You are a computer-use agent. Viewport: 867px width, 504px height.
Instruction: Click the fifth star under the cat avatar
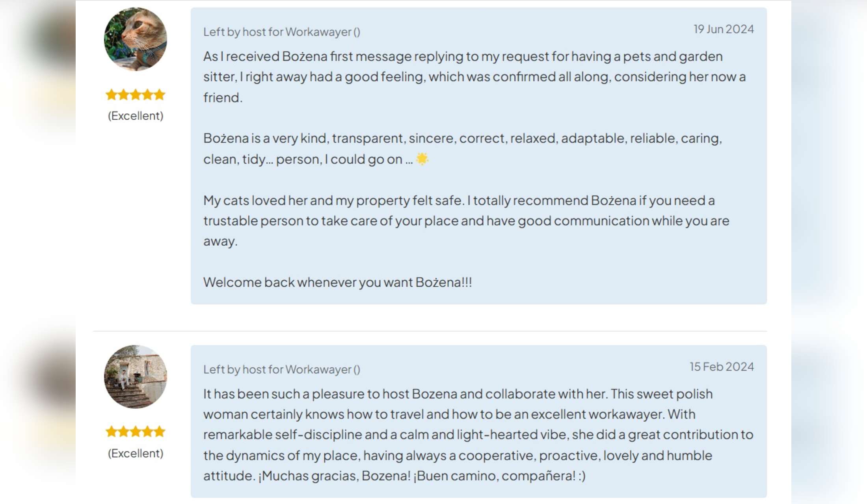point(160,94)
